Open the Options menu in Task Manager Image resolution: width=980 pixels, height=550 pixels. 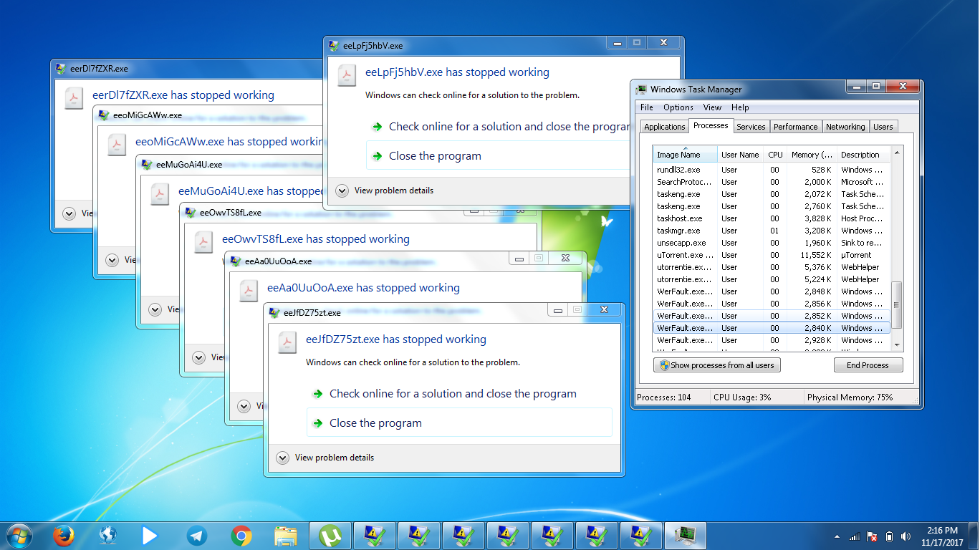678,107
